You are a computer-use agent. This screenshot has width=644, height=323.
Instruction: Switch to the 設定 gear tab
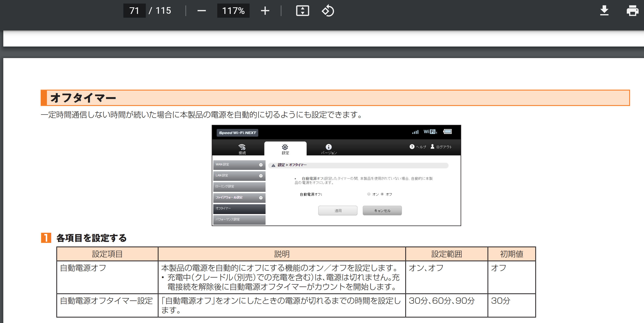tap(285, 149)
